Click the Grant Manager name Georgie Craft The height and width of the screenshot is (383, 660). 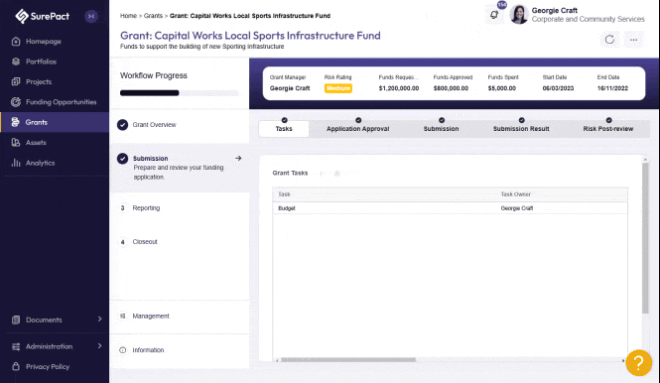pos(290,88)
